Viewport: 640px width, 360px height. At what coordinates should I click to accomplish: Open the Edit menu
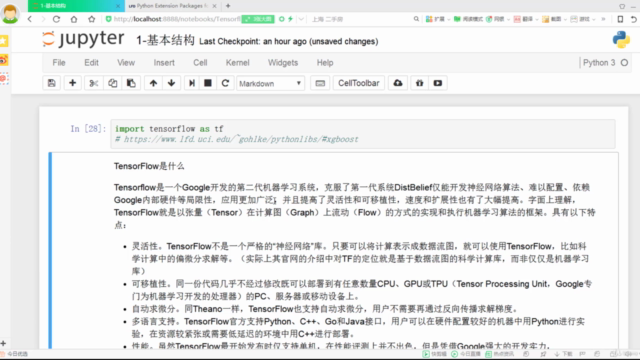(x=91, y=63)
